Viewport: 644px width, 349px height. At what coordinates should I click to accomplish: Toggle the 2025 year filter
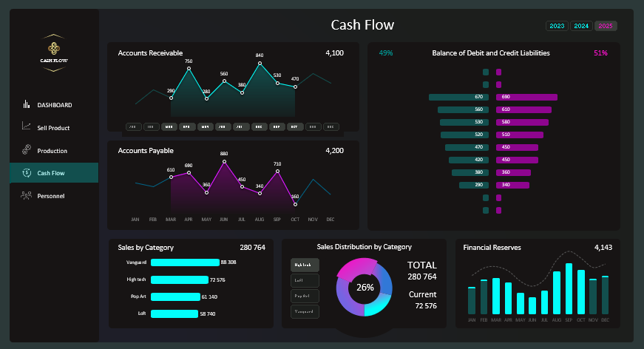pyautogui.click(x=606, y=27)
